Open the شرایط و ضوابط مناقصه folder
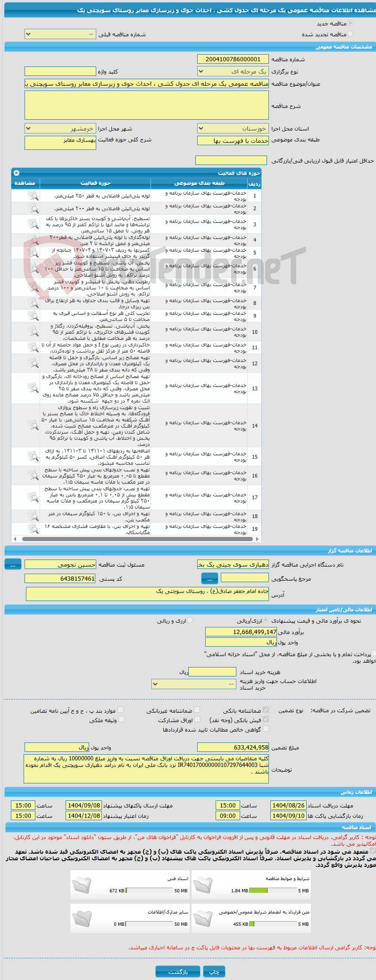The width and height of the screenshot is (376, 980). pyautogui.click(x=203, y=885)
